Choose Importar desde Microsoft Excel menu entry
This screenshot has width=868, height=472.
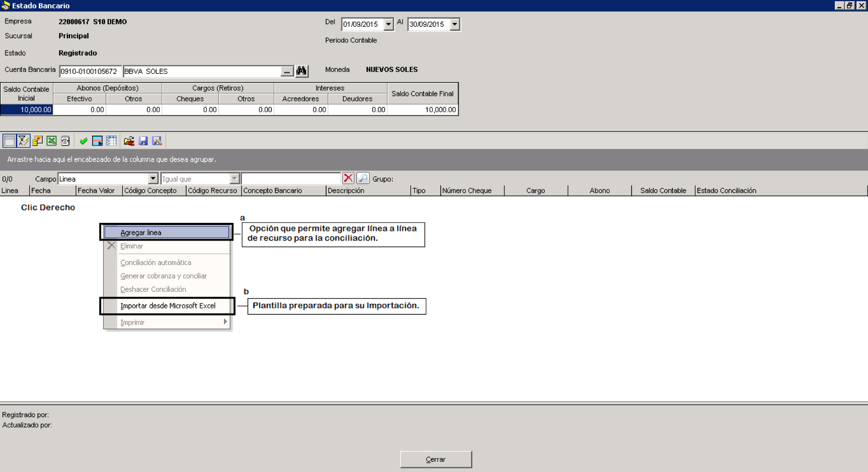point(168,306)
